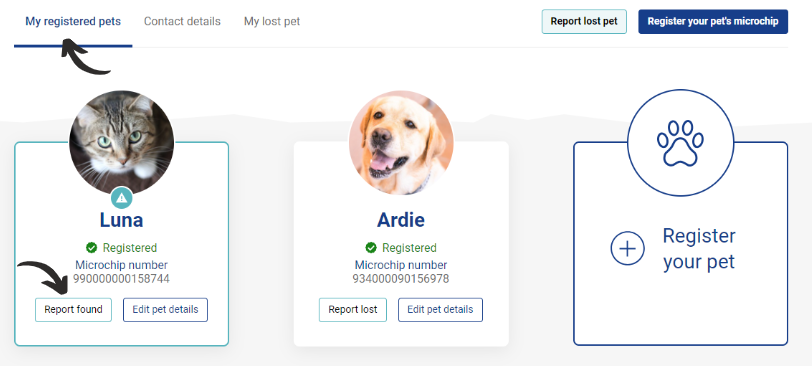The width and height of the screenshot is (812, 366).
Task: Click the warning alert badge under Luna's photo
Action: click(122, 198)
